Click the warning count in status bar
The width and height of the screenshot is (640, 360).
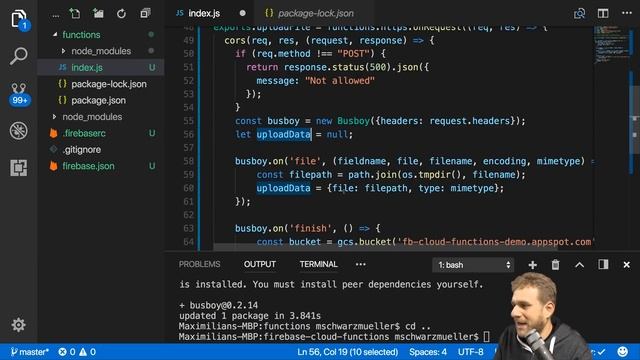pos(88,352)
